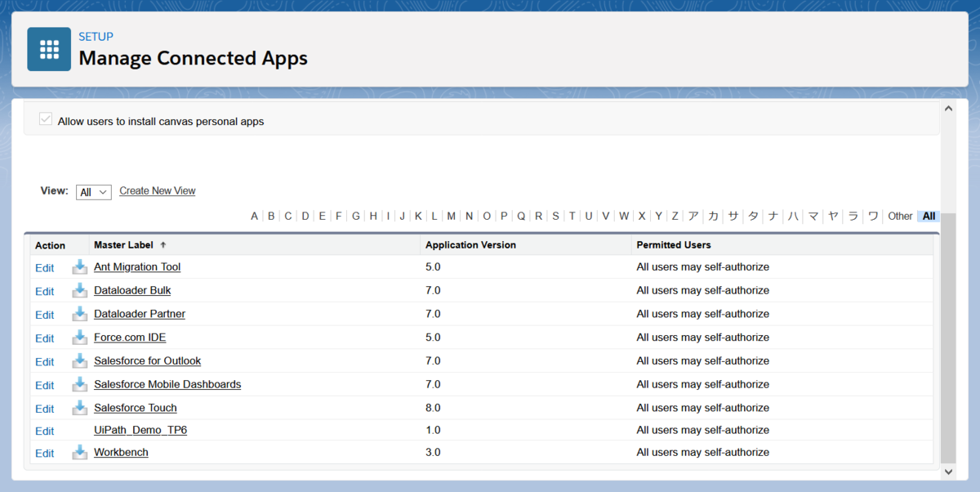Open Ant Migration Tool master label

pos(137,267)
